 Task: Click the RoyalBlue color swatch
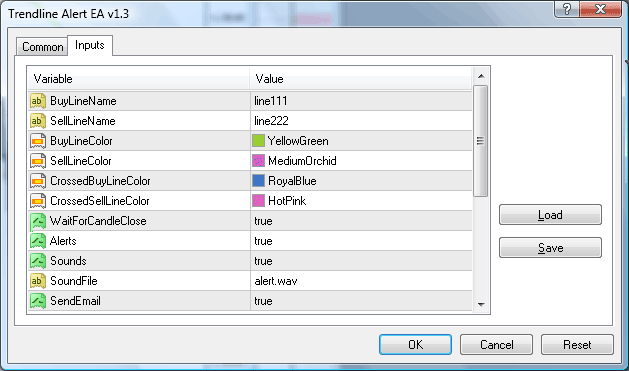pos(258,181)
